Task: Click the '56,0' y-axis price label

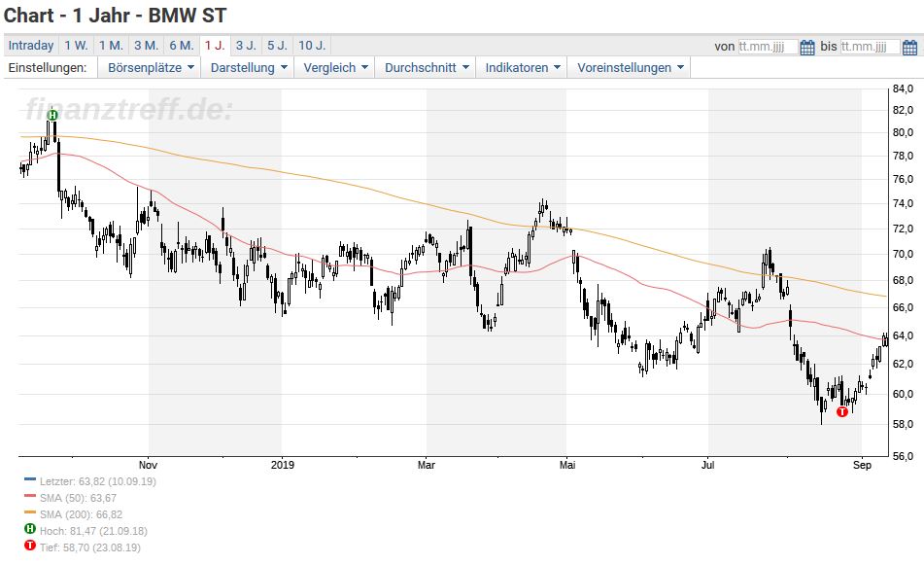Action: [x=903, y=456]
